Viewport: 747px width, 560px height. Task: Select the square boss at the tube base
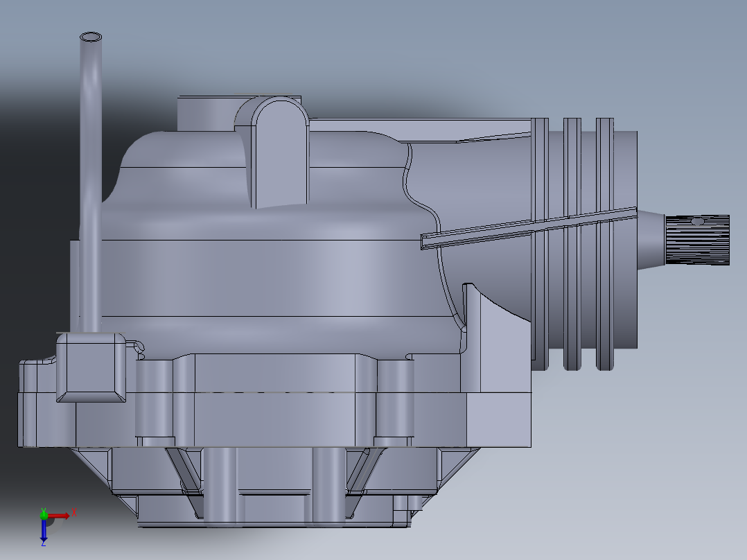pos(91,367)
